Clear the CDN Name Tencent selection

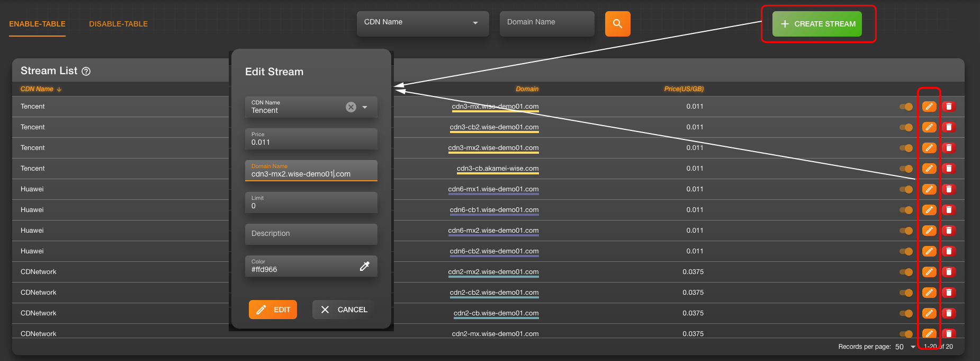351,107
